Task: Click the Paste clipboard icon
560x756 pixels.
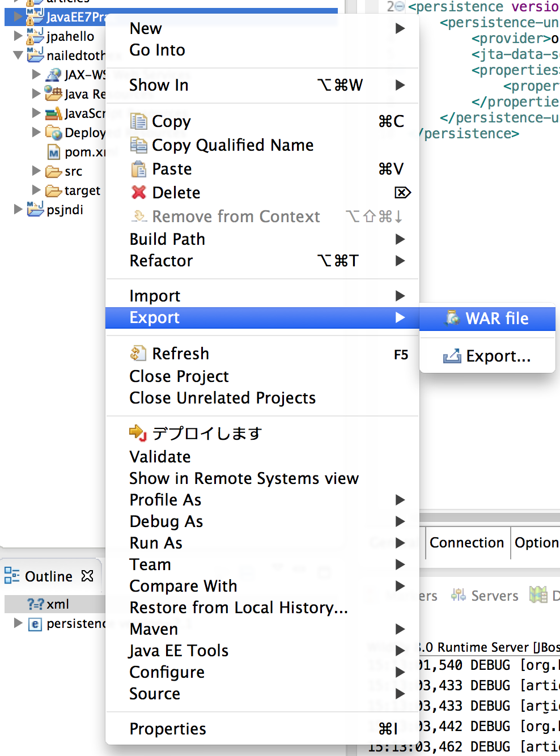Action: coord(138,169)
